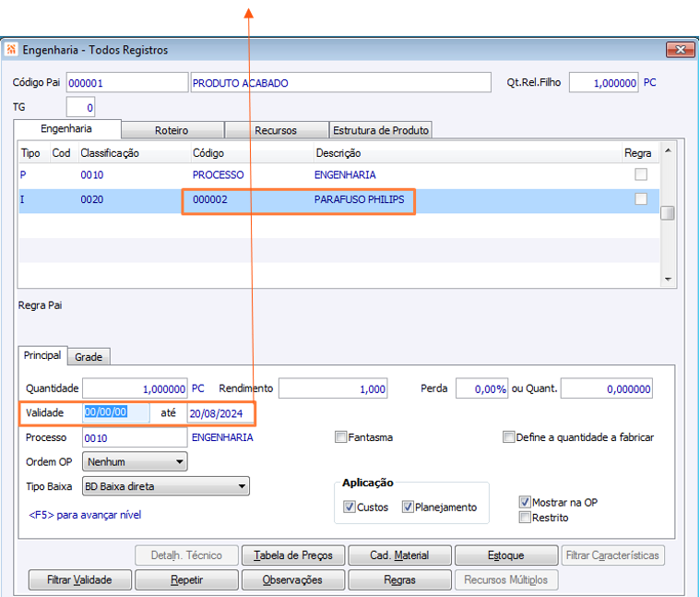Click the PRODUTO ACABADO description field

click(x=341, y=83)
